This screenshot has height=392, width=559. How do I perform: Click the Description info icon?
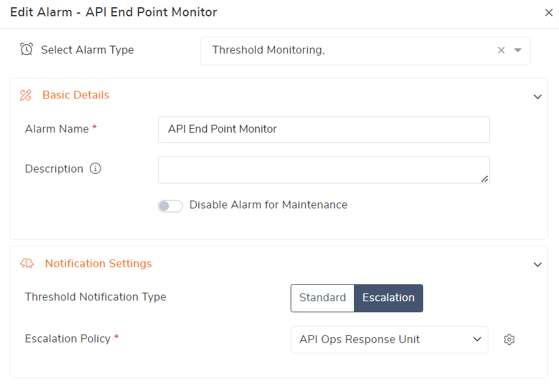(95, 169)
